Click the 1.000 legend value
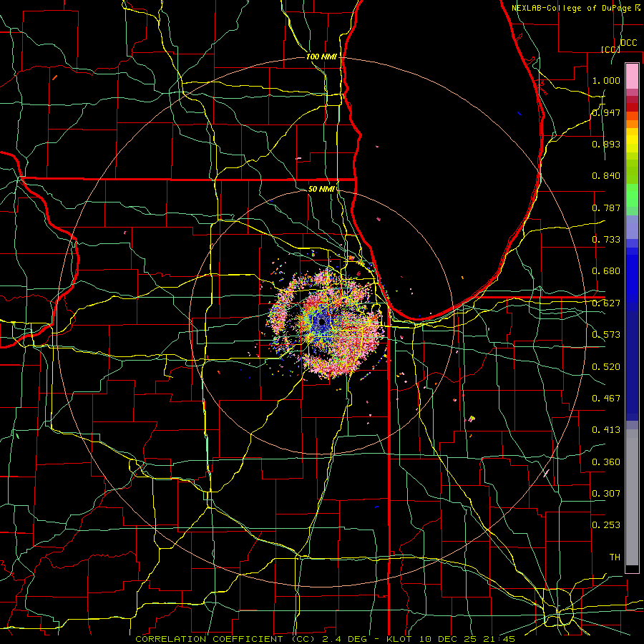This screenshot has width=644, height=644. click(x=606, y=80)
